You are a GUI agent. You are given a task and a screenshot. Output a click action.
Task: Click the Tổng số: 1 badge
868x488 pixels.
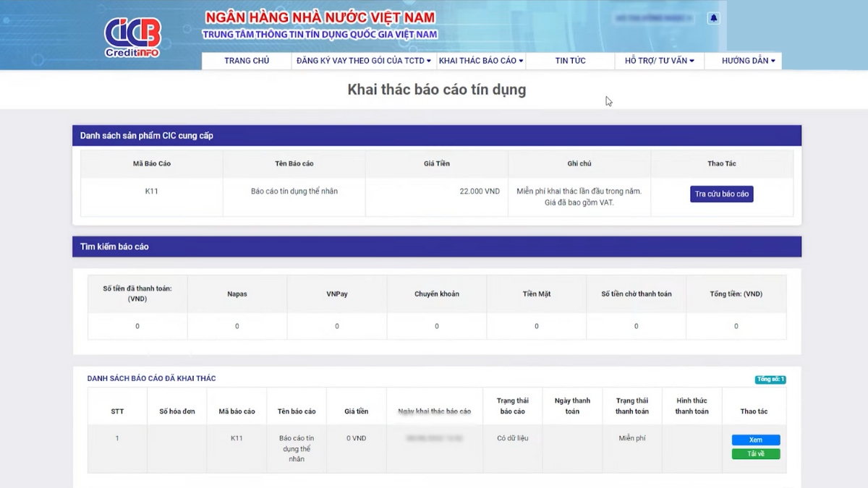[x=770, y=378]
